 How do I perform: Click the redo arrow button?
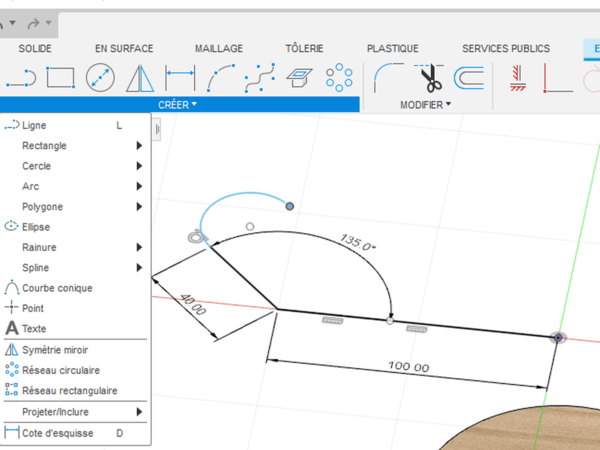(33, 22)
